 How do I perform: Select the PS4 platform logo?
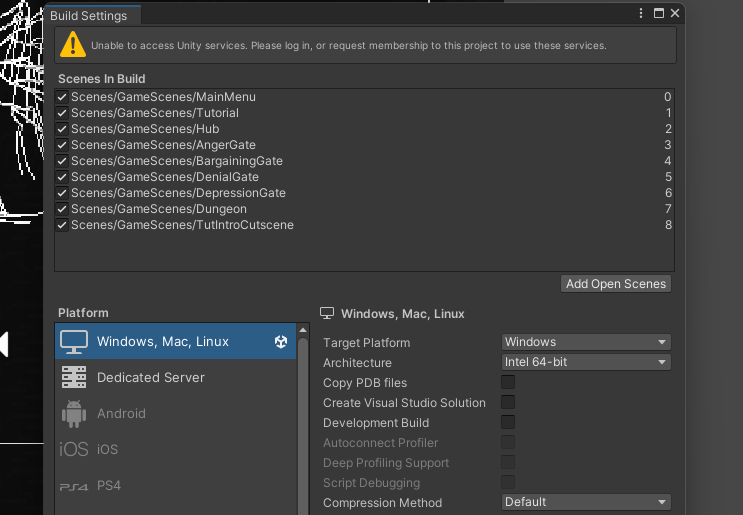tap(74, 487)
